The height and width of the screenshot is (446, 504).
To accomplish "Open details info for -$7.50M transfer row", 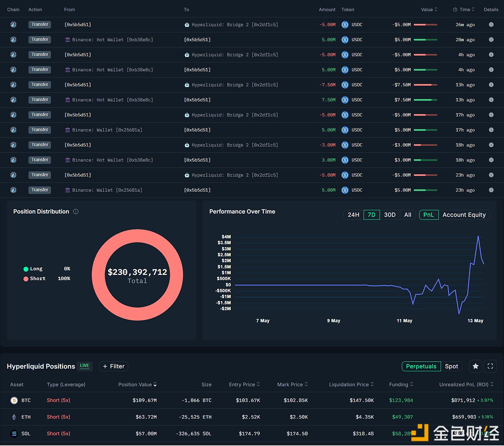I will [x=491, y=85].
